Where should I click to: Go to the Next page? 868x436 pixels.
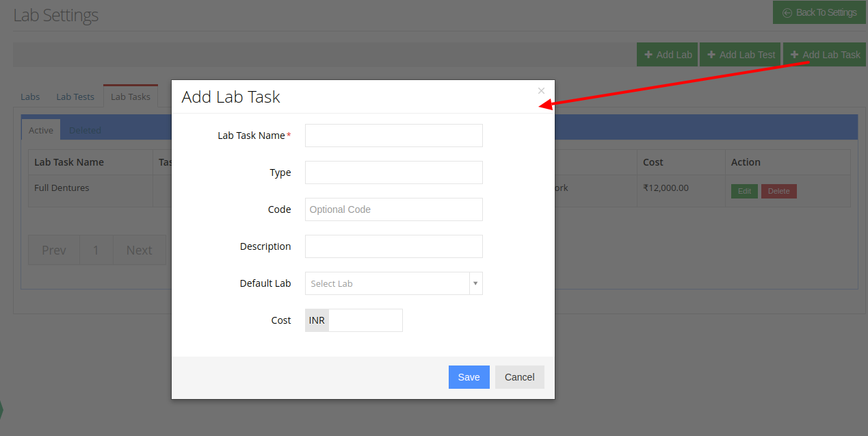140,251
